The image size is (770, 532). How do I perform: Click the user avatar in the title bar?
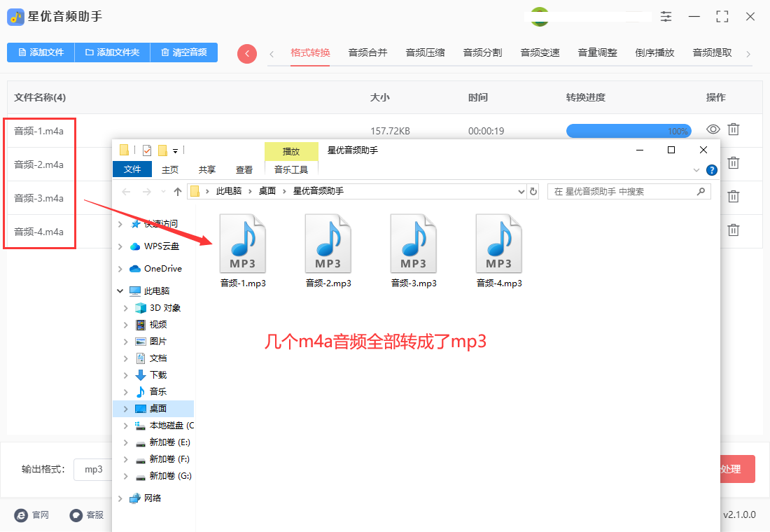(x=540, y=17)
